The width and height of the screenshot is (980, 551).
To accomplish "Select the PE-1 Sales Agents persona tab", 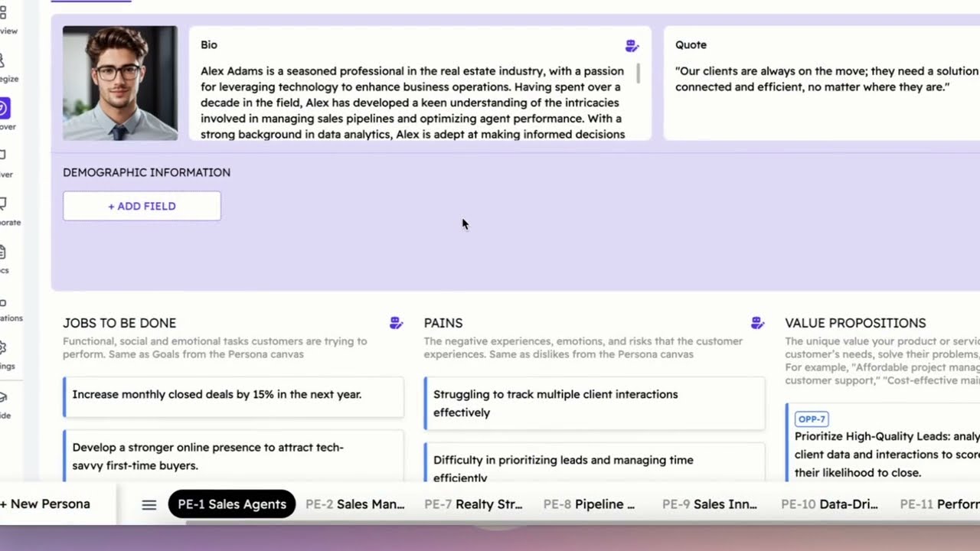I will 232,504.
